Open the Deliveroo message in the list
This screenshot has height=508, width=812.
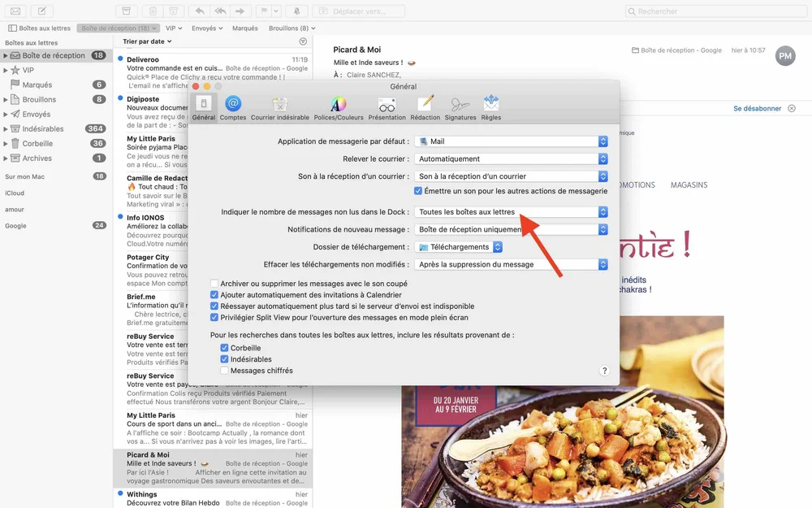[x=213, y=72]
